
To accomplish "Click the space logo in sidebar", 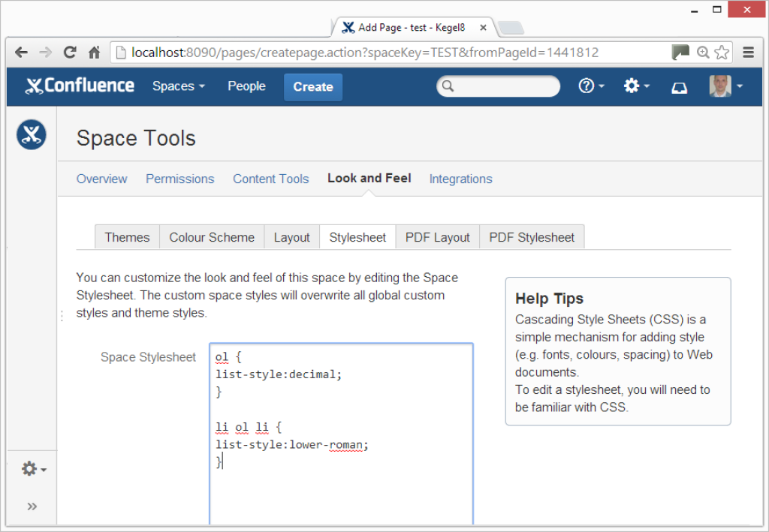I will coord(31,135).
